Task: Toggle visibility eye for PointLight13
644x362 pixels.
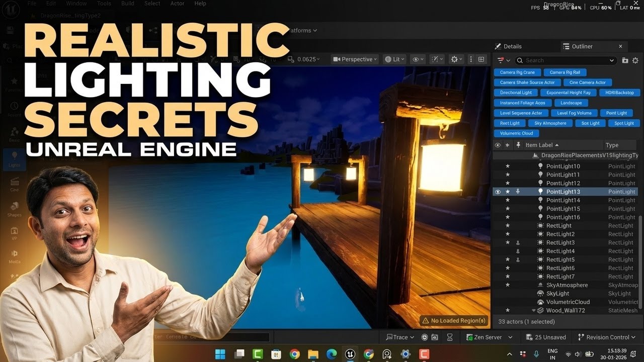Action: tap(498, 192)
